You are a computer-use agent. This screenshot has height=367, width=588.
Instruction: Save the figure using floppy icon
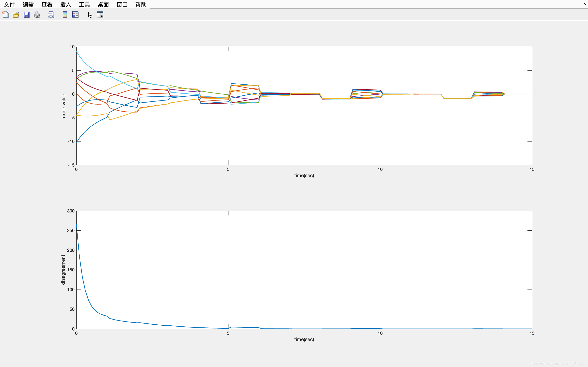27,15
